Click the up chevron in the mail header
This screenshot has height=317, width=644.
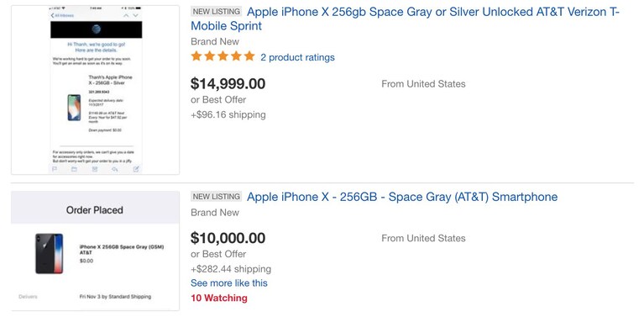[126, 15]
